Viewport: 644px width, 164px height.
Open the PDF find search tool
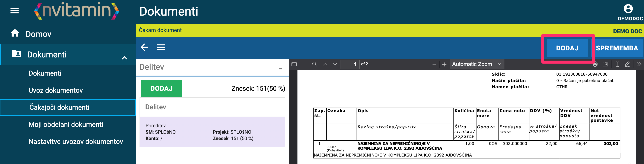(315, 64)
